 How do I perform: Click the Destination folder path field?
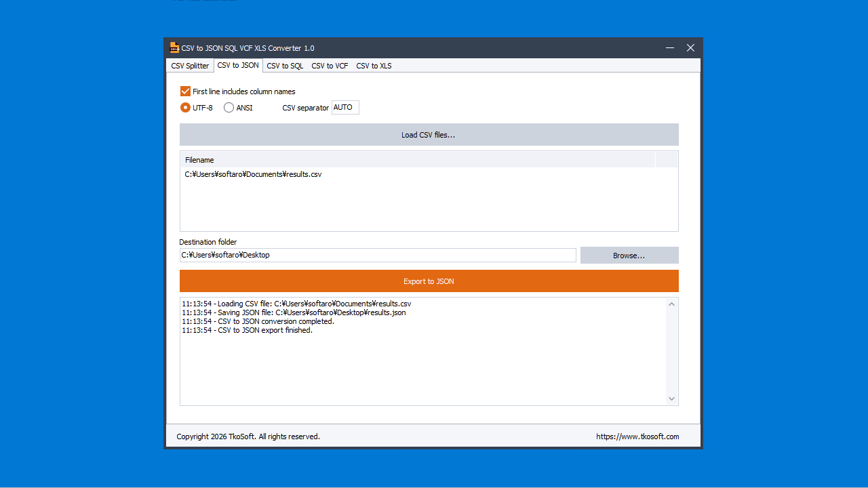[378, 255]
